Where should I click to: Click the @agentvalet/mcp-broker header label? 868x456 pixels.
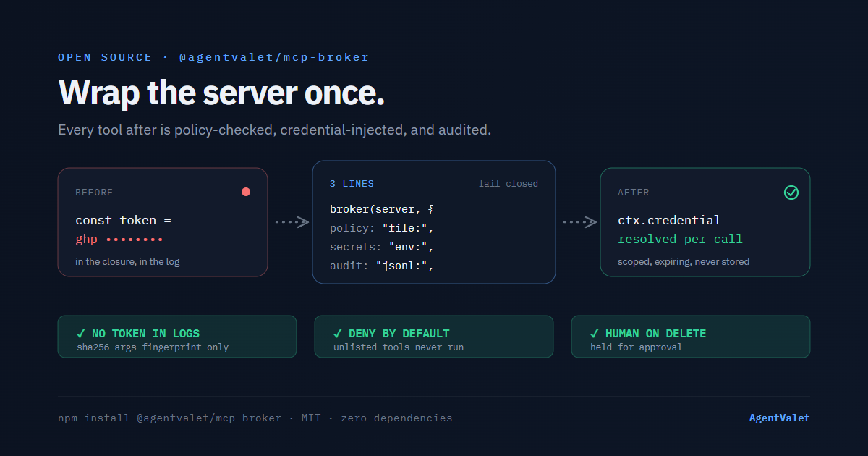tap(274, 57)
